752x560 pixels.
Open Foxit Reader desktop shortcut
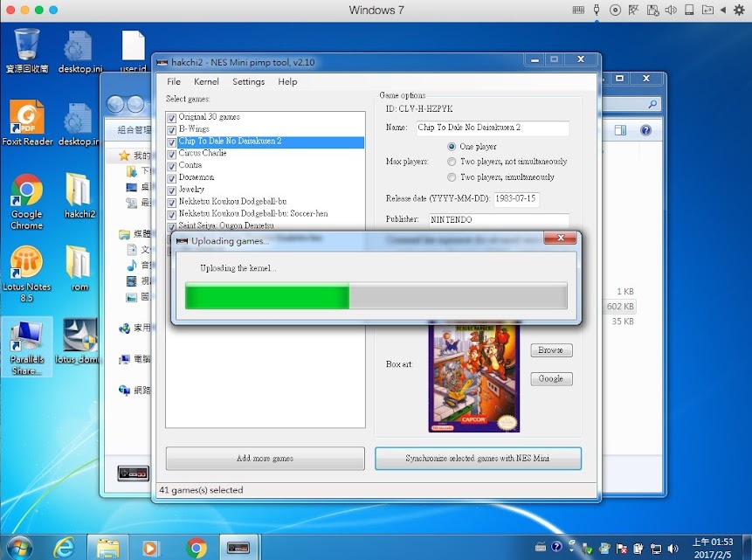[x=27, y=122]
